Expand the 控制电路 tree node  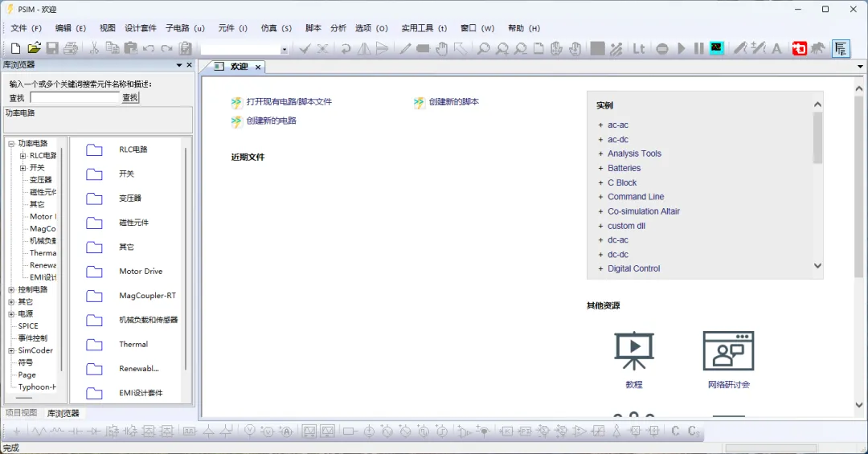[11, 289]
